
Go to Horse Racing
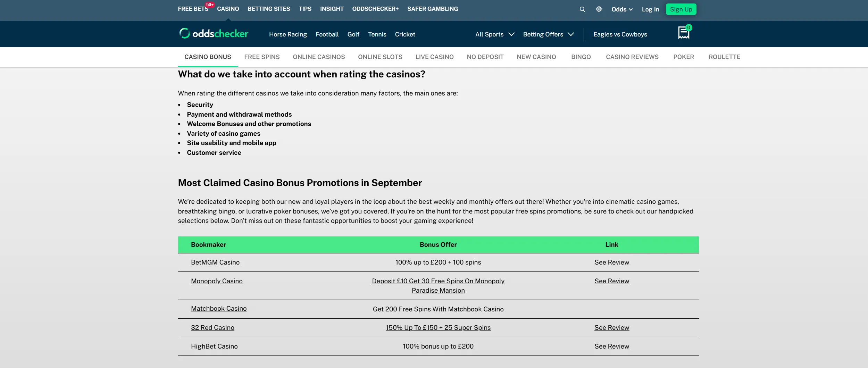pyautogui.click(x=288, y=34)
